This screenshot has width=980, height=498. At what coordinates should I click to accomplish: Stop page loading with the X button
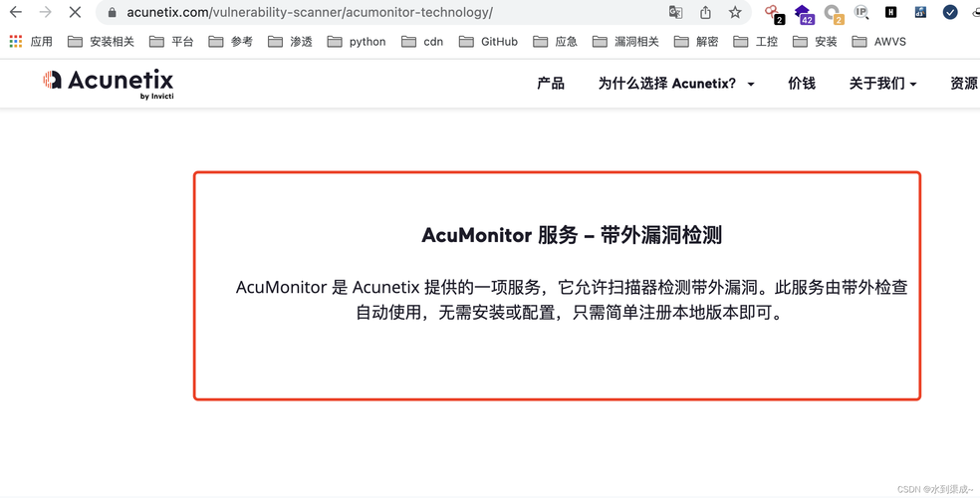click(75, 13)
